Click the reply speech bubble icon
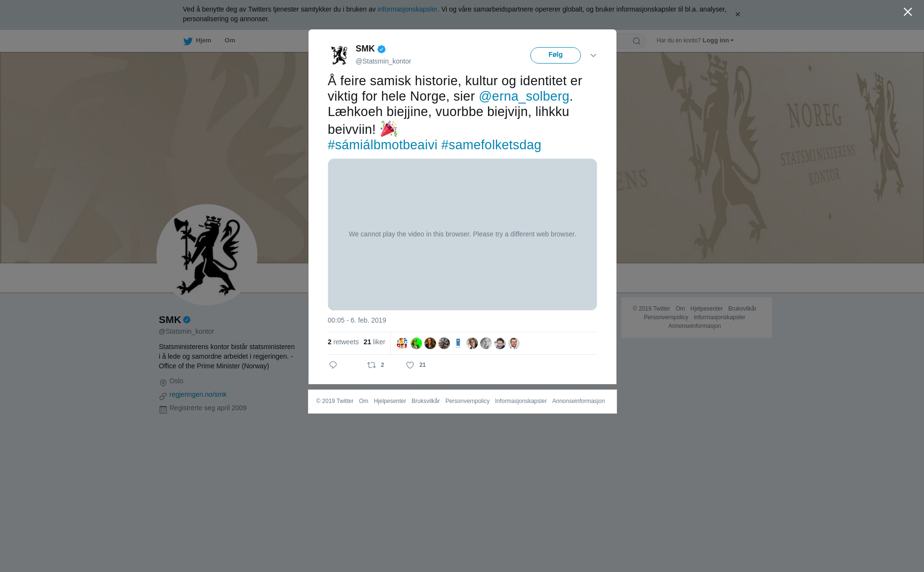This screenshot has width=924, height=572. click(333, 365)
